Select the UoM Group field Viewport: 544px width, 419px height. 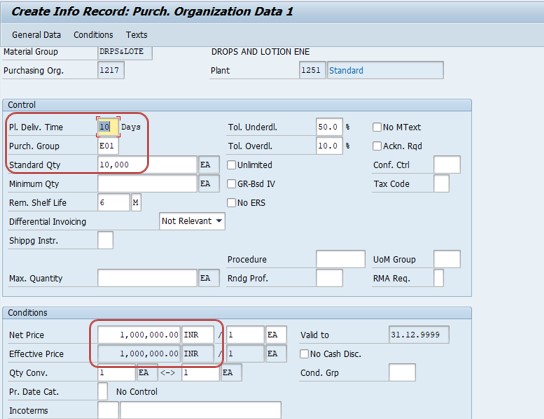pos(447,259)
